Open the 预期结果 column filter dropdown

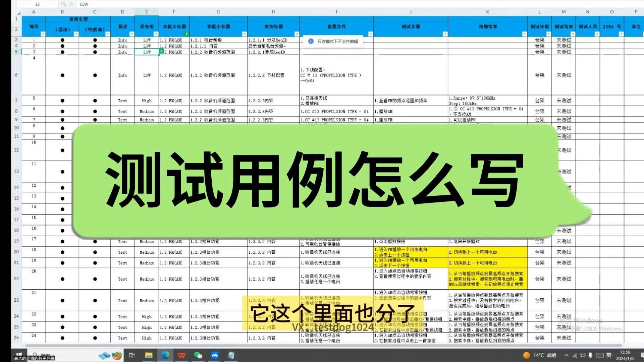pos(524,34)
